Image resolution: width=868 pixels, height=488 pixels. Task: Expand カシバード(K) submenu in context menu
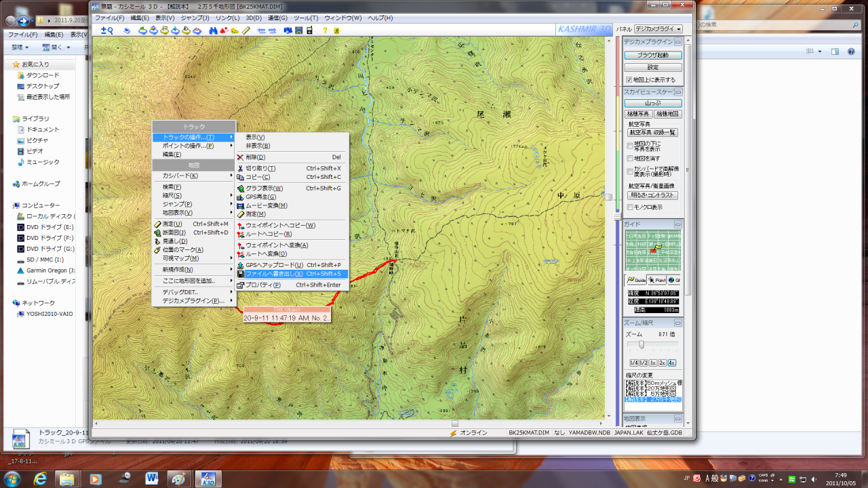194,176
